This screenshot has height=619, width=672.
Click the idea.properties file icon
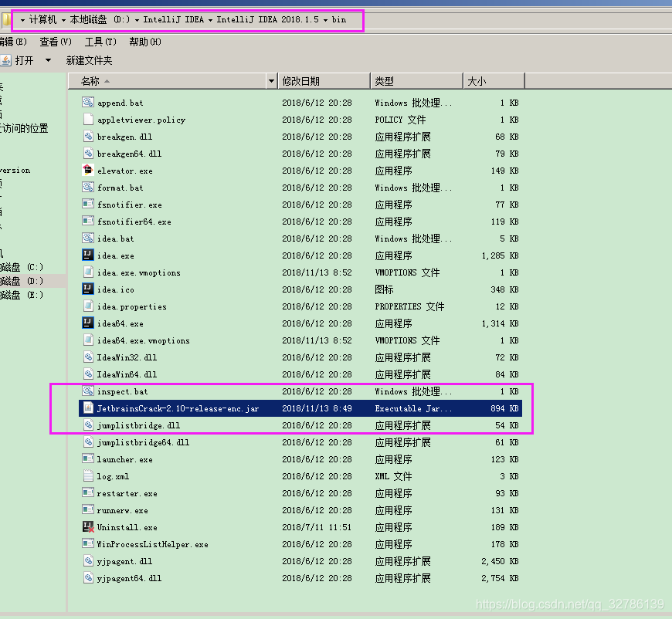point(88,306)
